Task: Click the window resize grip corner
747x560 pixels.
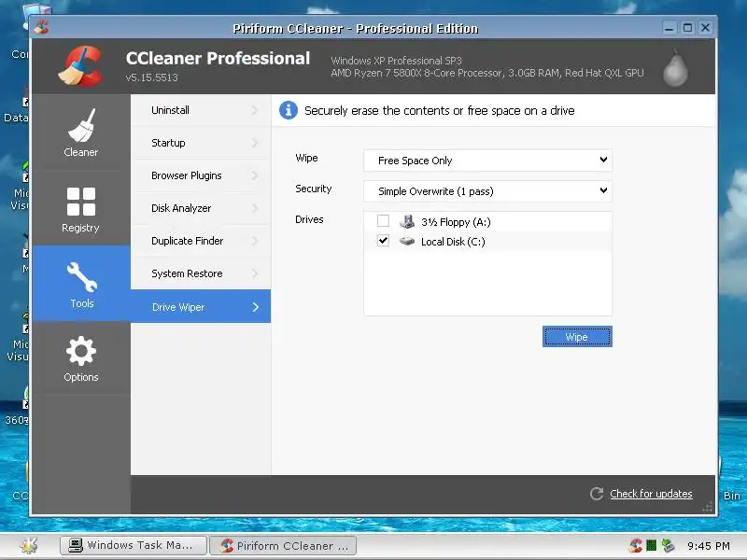Action: coord(709,507)
